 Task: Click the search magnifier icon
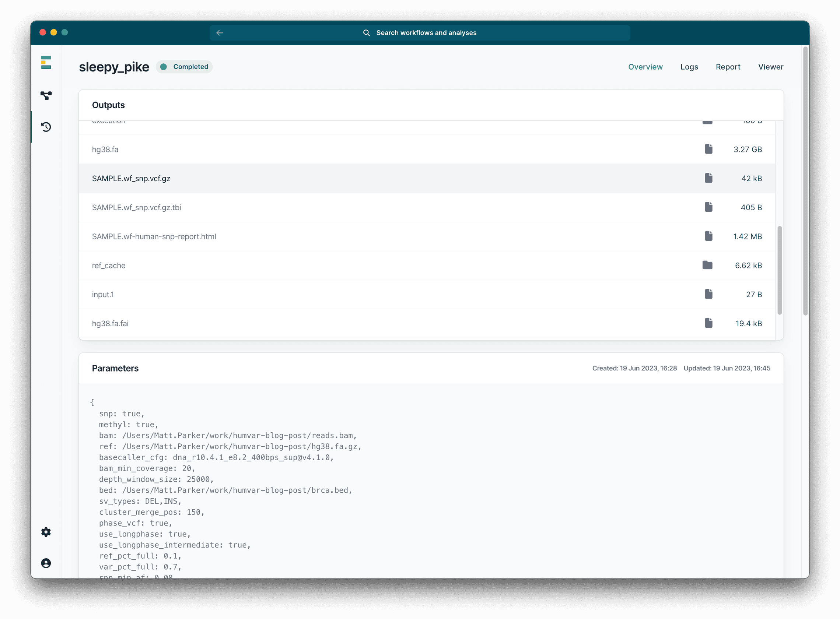pyautogui.click(x=366, y=33)
